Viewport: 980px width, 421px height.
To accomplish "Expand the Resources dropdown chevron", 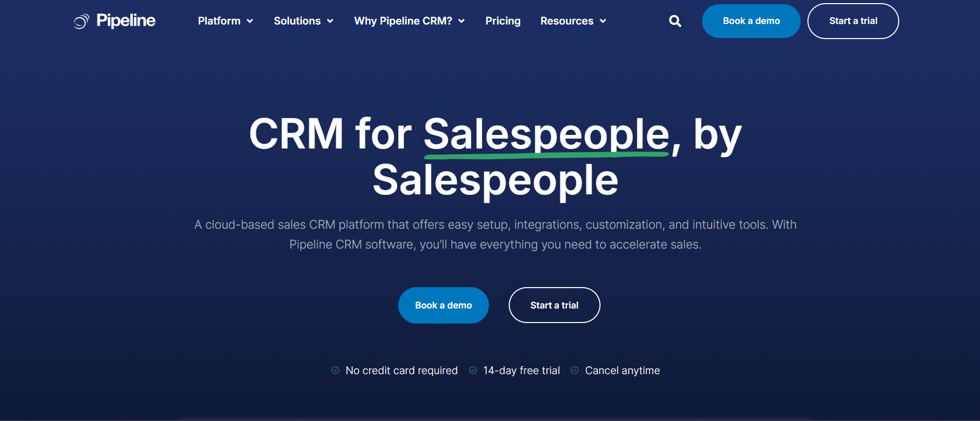I will 603,21.
